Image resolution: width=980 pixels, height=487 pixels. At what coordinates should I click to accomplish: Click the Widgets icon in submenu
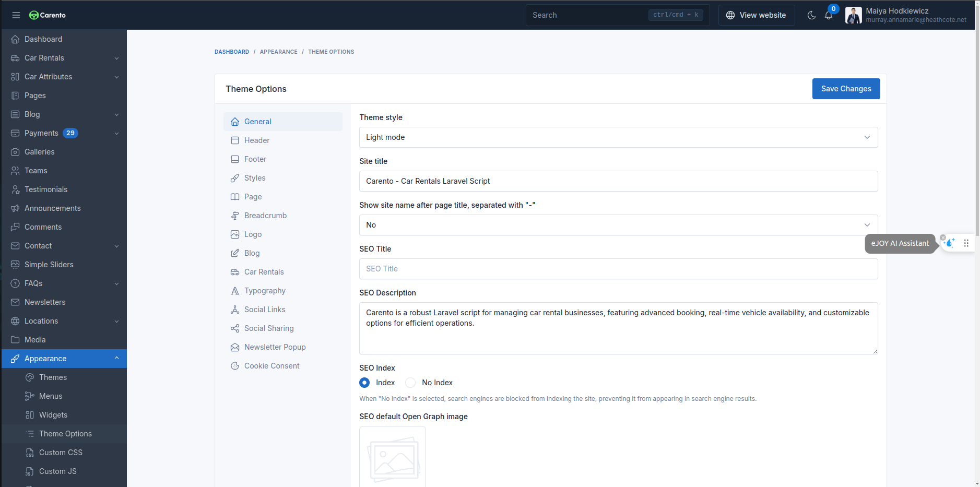[x=30, y=415]
